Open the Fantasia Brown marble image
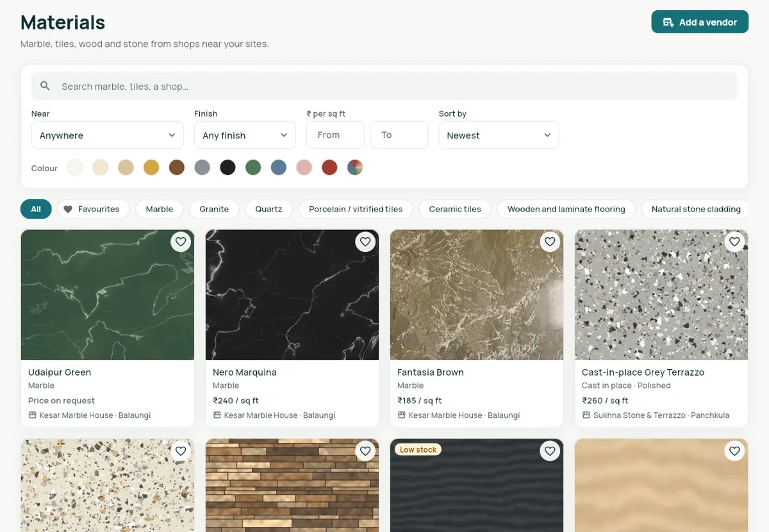Screen dimensions: 769x532 tap(477, 295)
